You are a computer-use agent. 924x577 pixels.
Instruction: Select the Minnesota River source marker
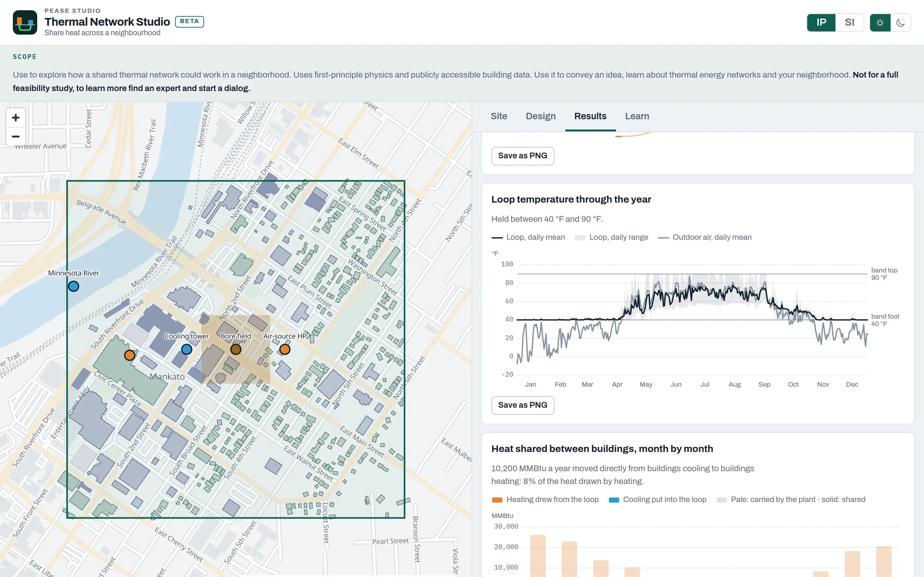(73, 286)
